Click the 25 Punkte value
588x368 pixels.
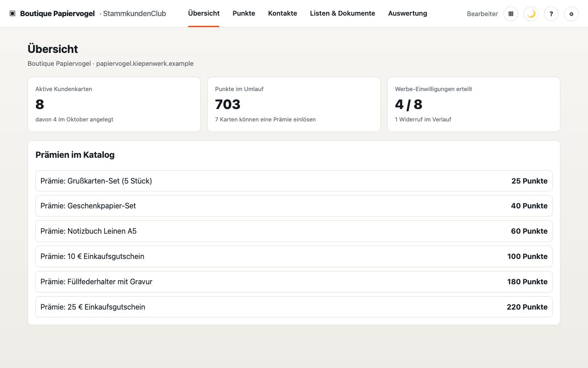click(529, 181)
